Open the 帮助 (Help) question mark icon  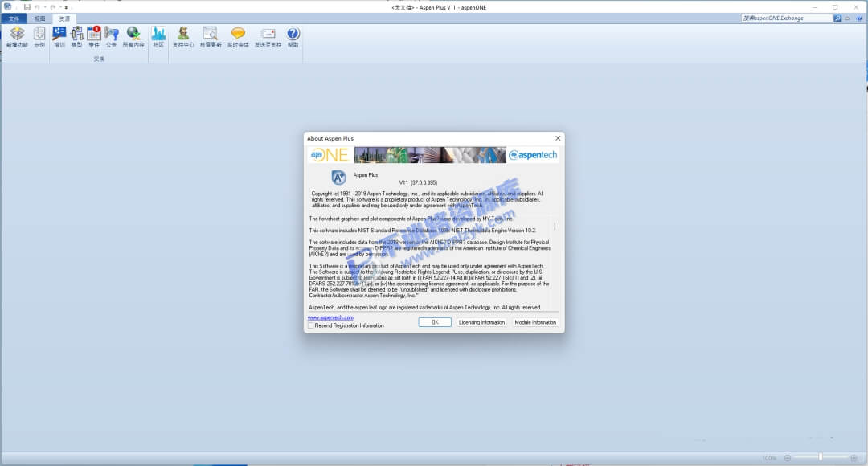[293, 37]
